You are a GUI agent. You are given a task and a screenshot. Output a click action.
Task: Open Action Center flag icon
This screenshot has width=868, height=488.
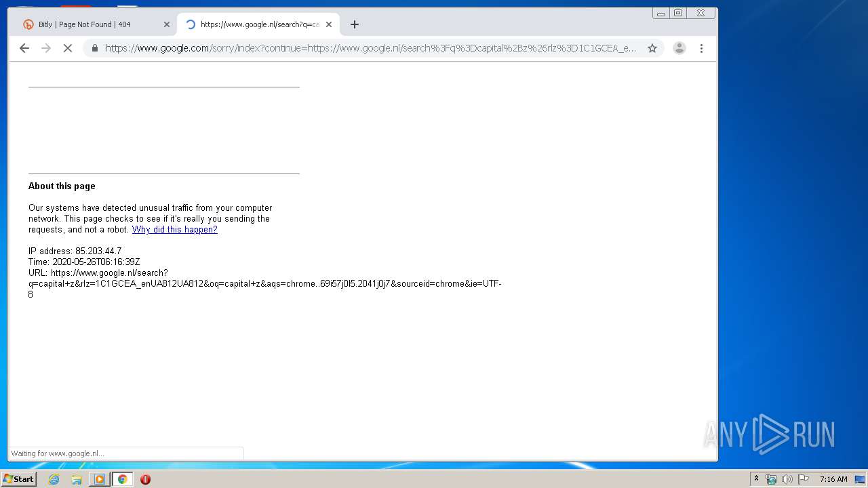(803, 479)
